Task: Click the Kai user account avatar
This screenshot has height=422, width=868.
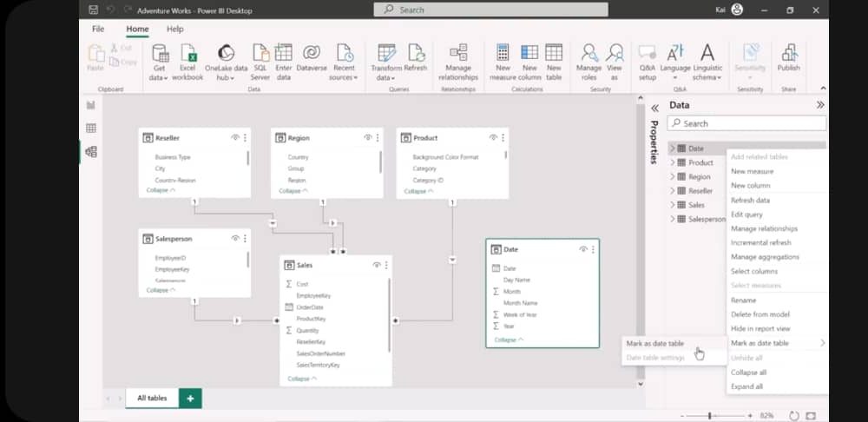Action: point(737,10)
